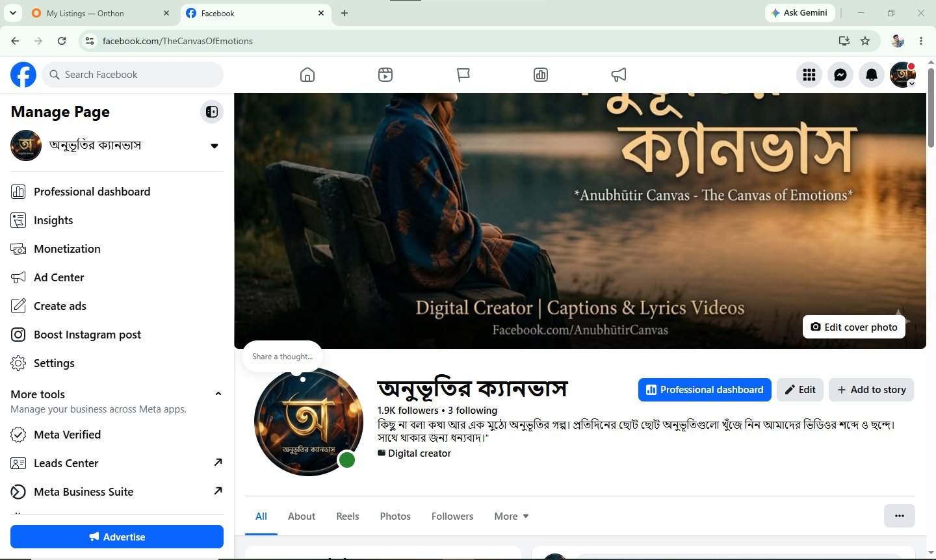The image size is (936, 560).
Task: Open the three-dot profile options button
Action: tap(900, 516)
